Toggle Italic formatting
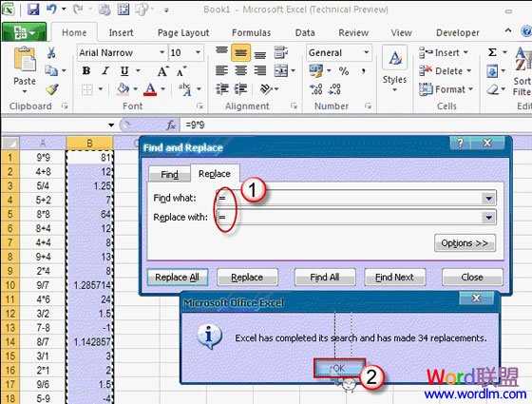 pyautogui.click(x=105, y=71)
